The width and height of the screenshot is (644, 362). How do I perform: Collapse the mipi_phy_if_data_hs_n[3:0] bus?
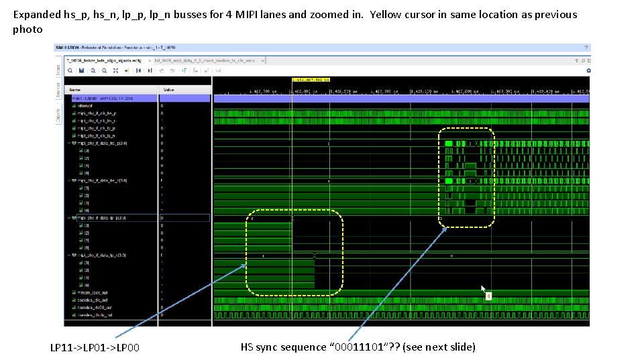pyautogui.click(x=69, y=180)
